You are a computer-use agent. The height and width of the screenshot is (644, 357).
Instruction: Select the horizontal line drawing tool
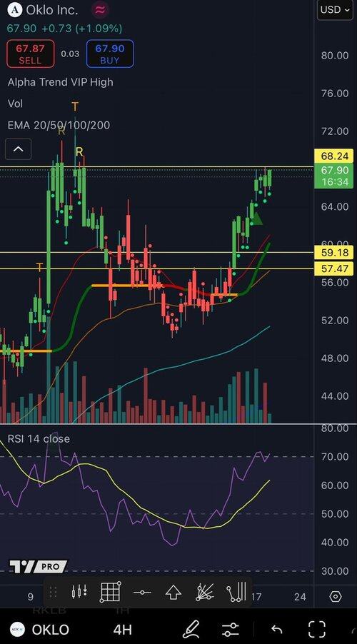142,593
